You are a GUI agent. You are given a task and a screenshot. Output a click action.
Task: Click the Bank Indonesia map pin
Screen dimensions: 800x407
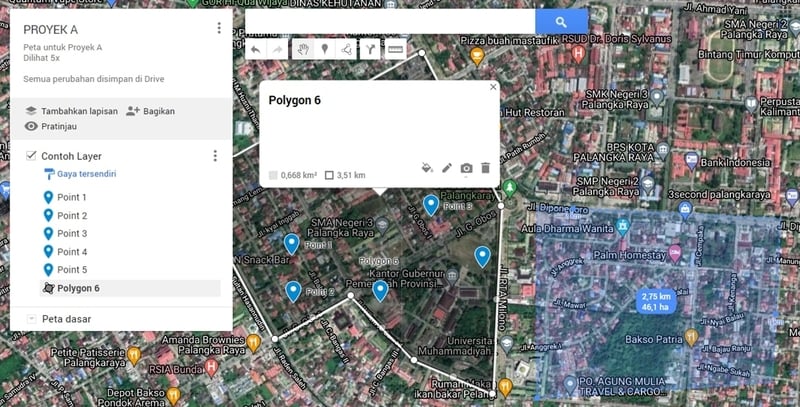pos(691,160)
